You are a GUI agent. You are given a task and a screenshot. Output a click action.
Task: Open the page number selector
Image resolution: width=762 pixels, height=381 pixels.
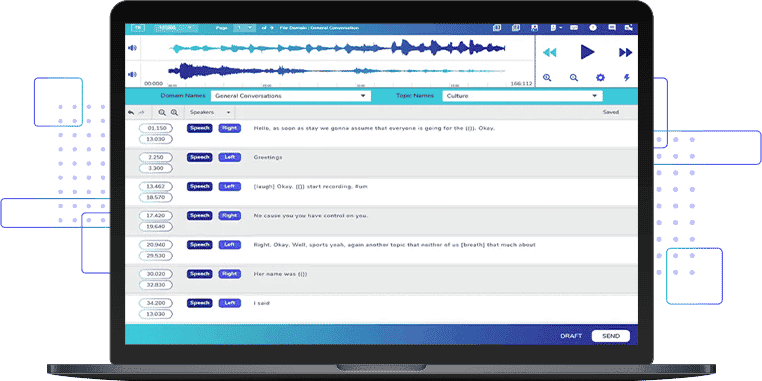click(244, 28)
